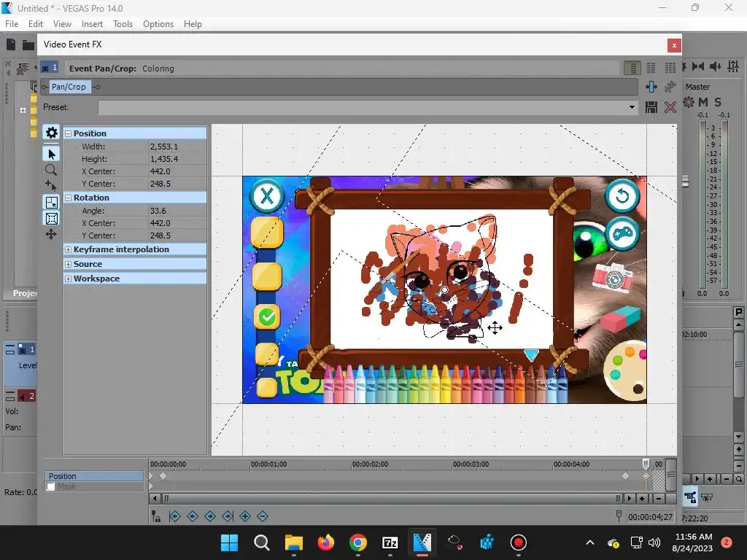Collapse the Position section
The image size is (747, 560).
[x=68, y=134]
